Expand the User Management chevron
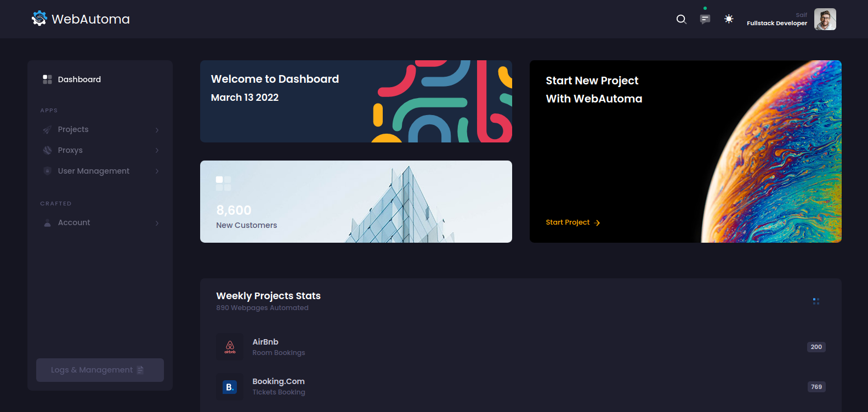The image size is (868, 412). (x=157, y=171)
